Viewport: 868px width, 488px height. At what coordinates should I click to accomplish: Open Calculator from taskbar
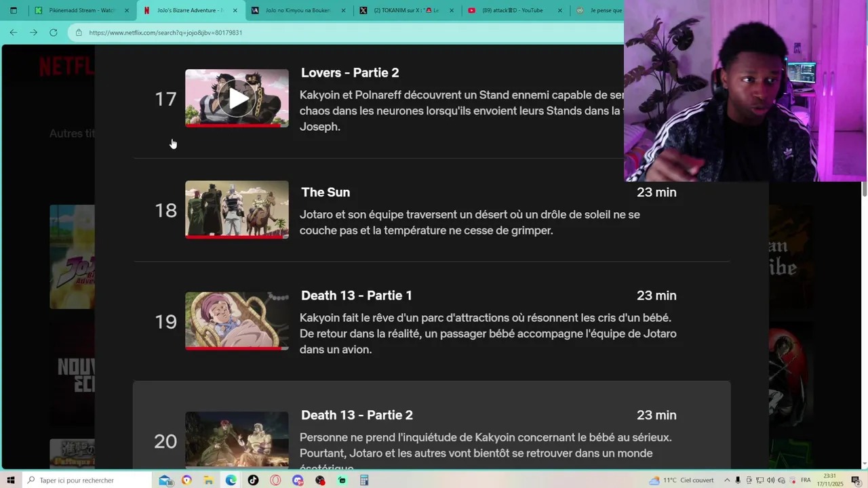click(364, 480)
